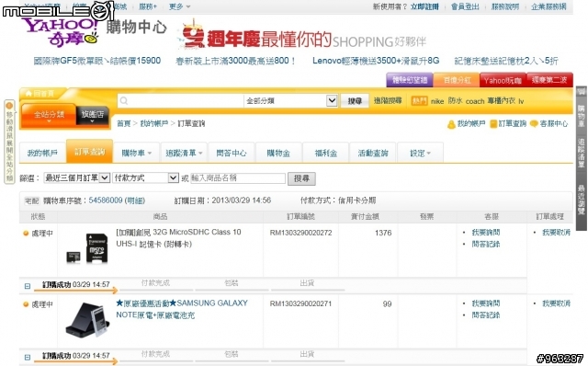
Task: Click 我的帳戶 person icon link at right
Action: (x=466, y=123)
